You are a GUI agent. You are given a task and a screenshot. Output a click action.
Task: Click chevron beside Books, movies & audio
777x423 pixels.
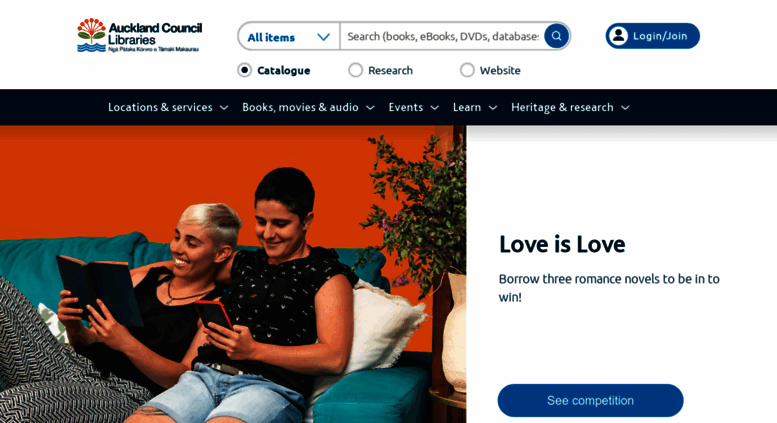(370, 107)
